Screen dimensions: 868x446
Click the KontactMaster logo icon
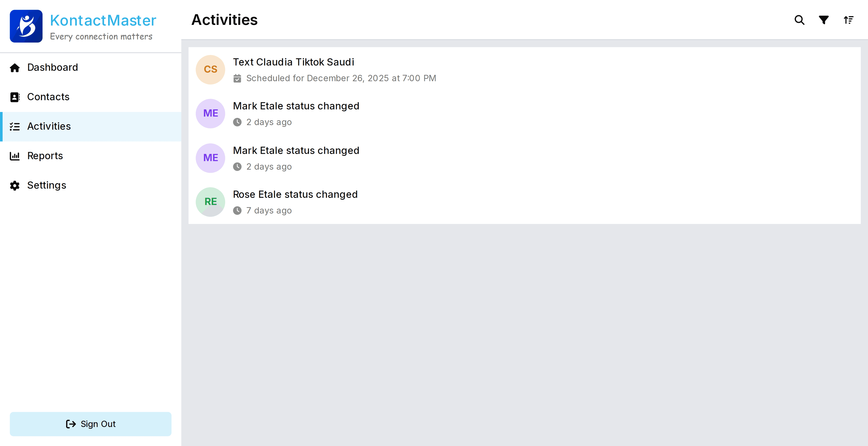26,26
